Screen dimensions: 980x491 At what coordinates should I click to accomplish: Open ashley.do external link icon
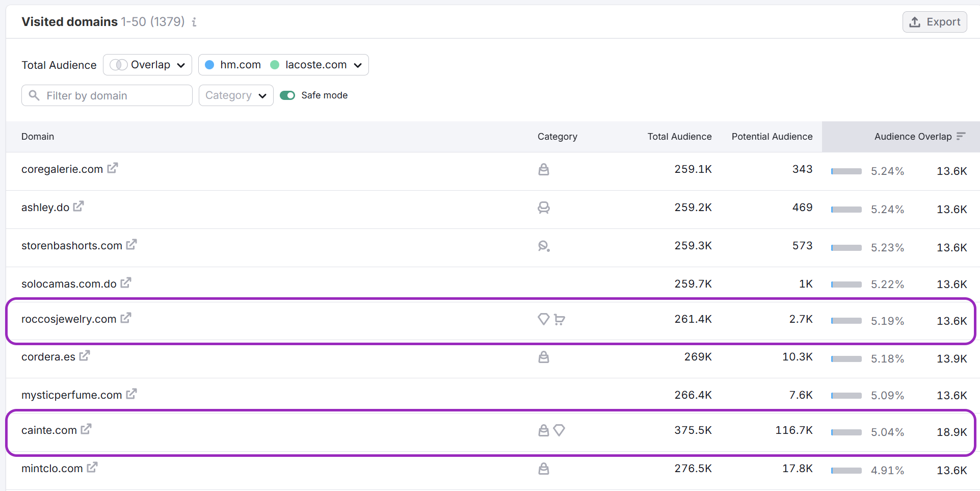tap(78, 206)
